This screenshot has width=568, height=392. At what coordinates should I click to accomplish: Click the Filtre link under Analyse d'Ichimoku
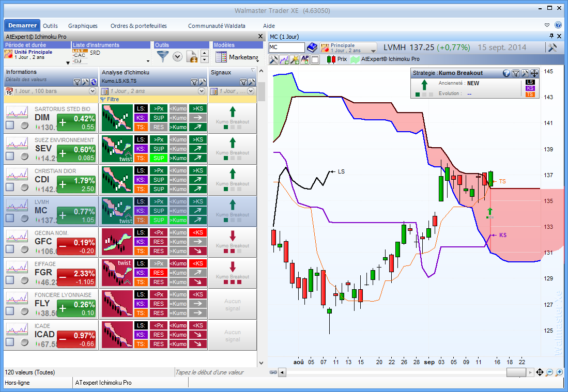(x=113, y=99)
